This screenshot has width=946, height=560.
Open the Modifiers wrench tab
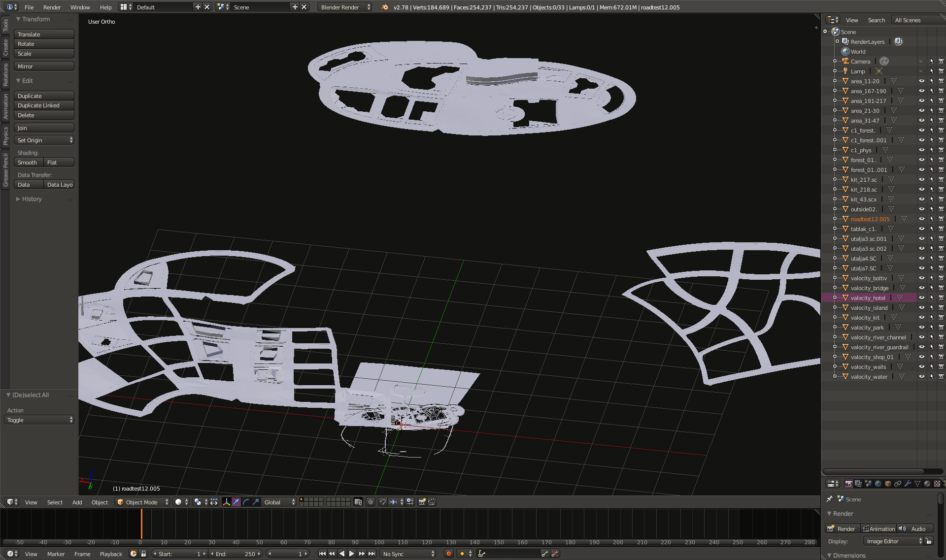[x=908, y=484]
